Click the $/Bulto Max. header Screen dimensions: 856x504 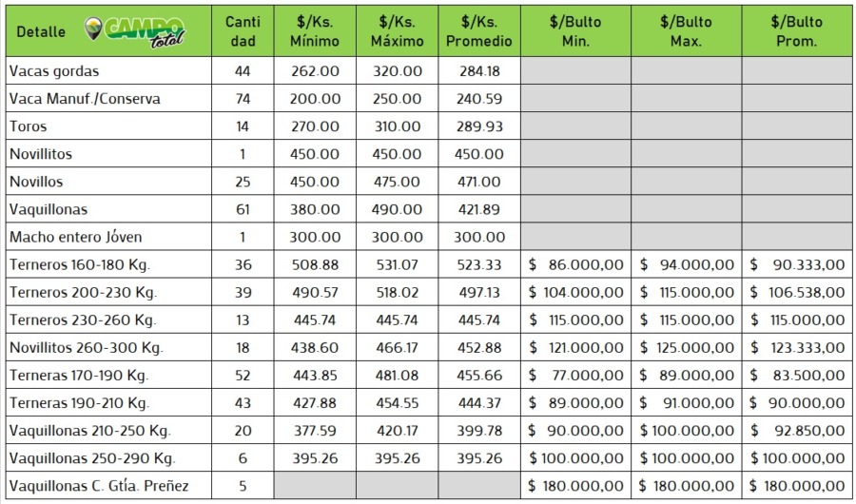[686, 31]
